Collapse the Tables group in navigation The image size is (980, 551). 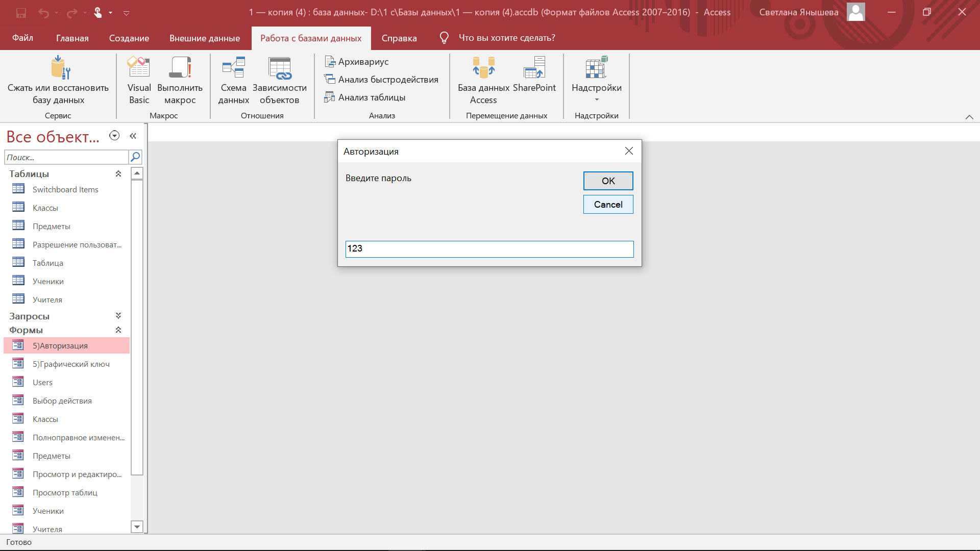[x=118, y=174]
